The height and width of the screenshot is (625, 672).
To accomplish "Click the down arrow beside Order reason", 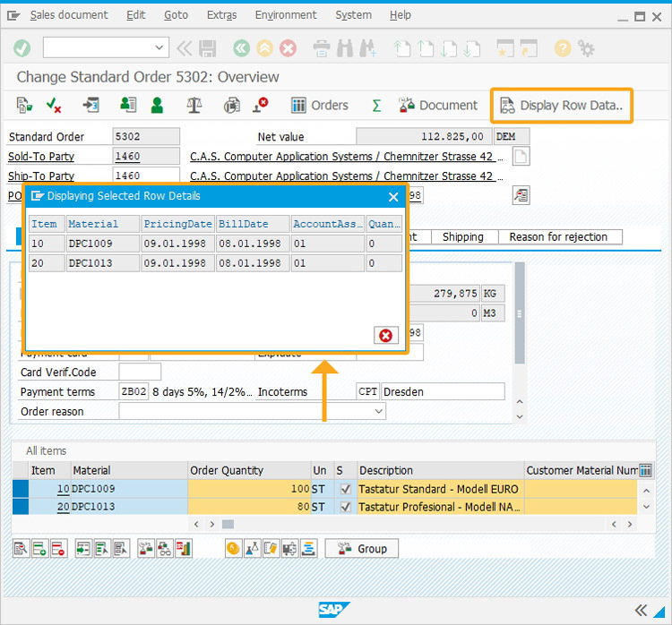I will (x=378, y=411).
